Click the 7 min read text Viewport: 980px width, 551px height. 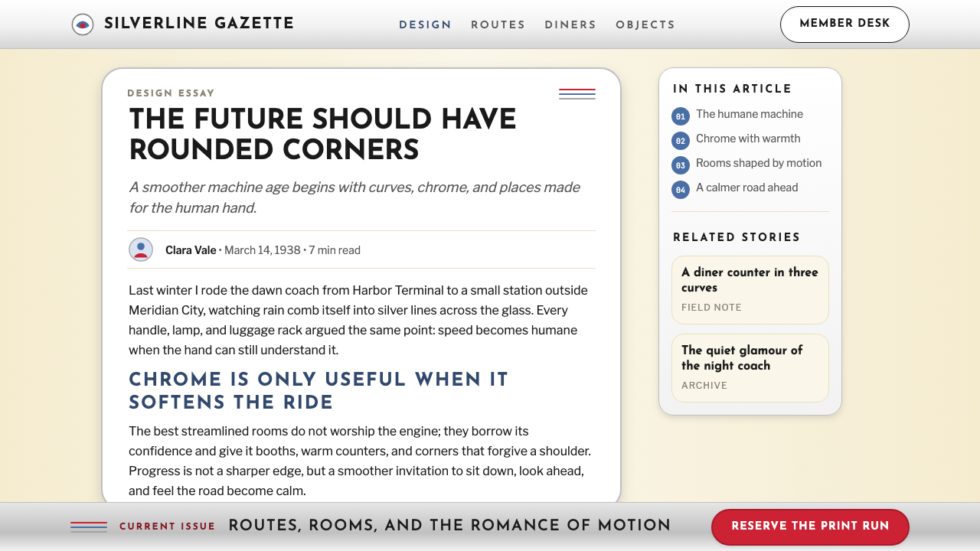[x=335, y=250]
